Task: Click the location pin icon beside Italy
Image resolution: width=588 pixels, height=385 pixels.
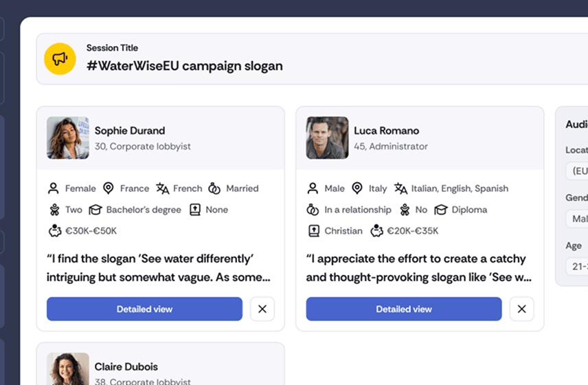Action: coord(357,188)
